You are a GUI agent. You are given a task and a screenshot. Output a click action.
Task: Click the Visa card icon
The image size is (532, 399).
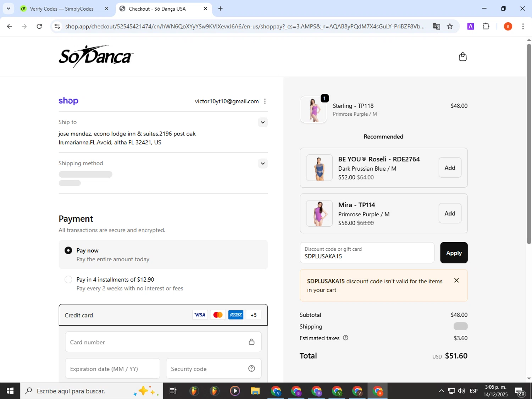(200, 315)
